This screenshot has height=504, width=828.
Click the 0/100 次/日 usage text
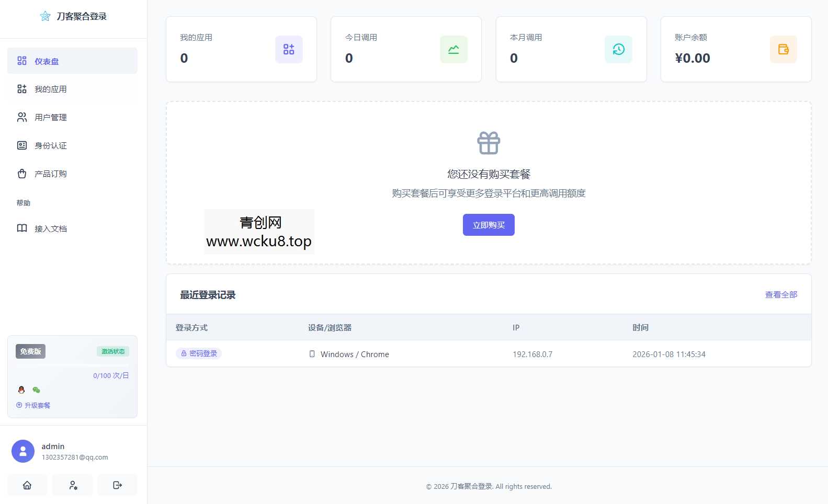coord(111,375)
